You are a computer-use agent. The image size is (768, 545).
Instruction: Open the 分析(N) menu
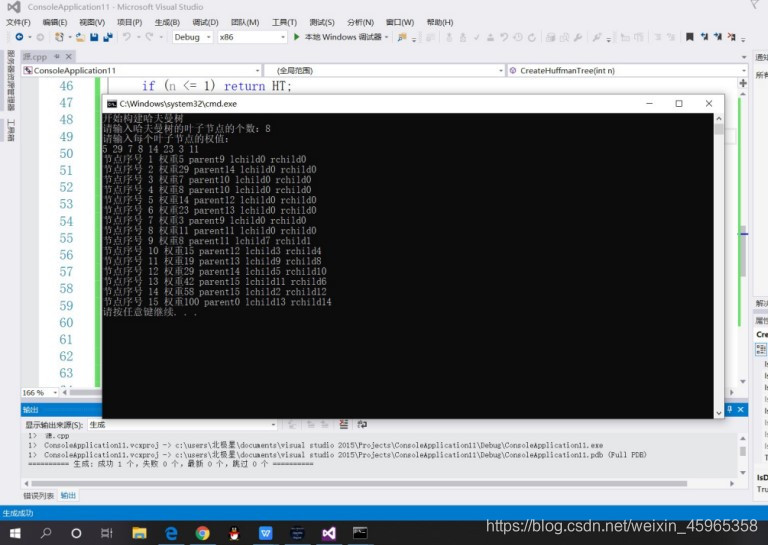pyautogui.click(x=360, y=22)
